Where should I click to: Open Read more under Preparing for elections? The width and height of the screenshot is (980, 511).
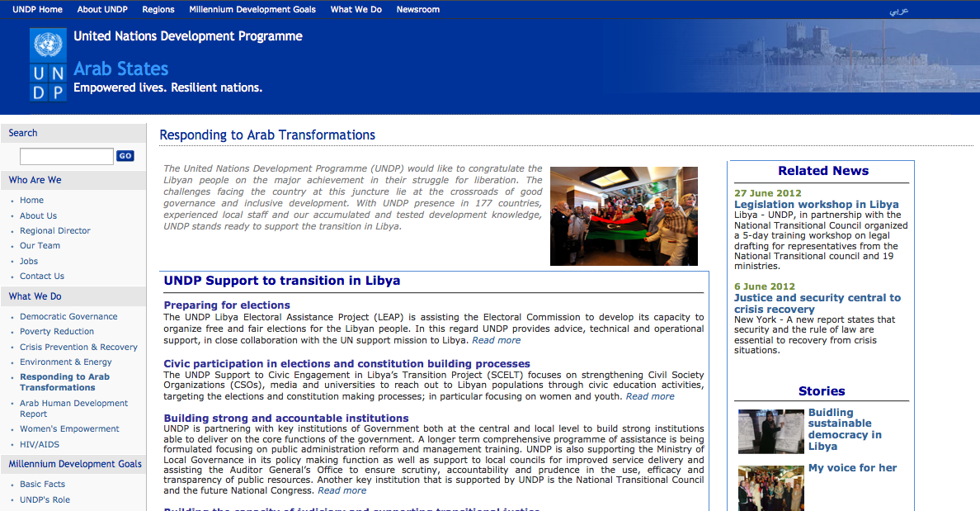pos(497,340)
